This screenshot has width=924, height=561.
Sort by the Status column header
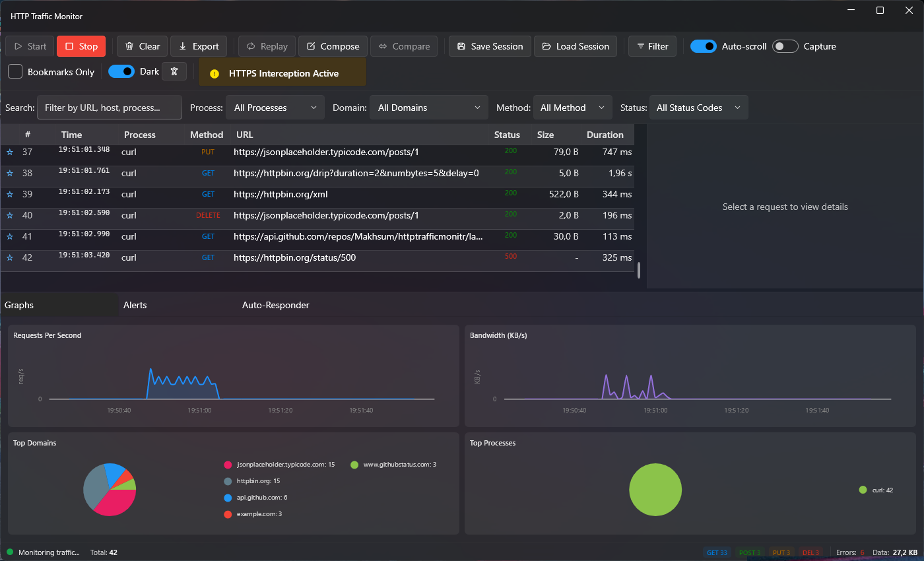click(x=507, y=135)
